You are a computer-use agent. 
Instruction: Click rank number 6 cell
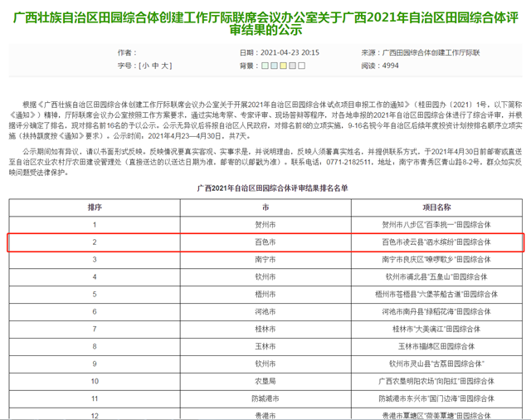click(95, 311)
